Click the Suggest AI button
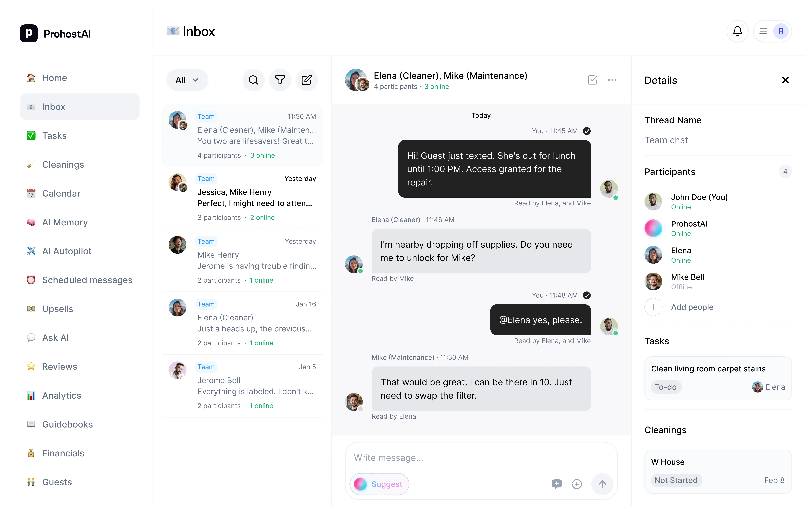Image resolution: width=812 pixels, height=513 pixels. [379, 484]
